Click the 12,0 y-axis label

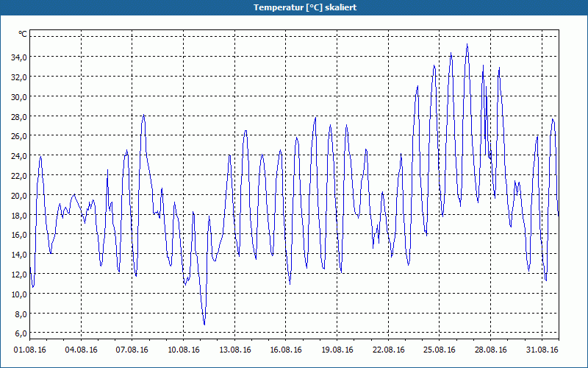point(19,275)
